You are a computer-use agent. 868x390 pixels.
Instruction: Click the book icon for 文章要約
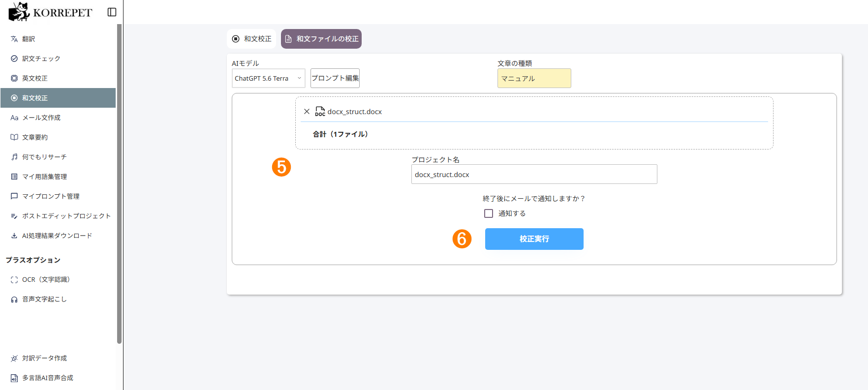tap(14, 137)
